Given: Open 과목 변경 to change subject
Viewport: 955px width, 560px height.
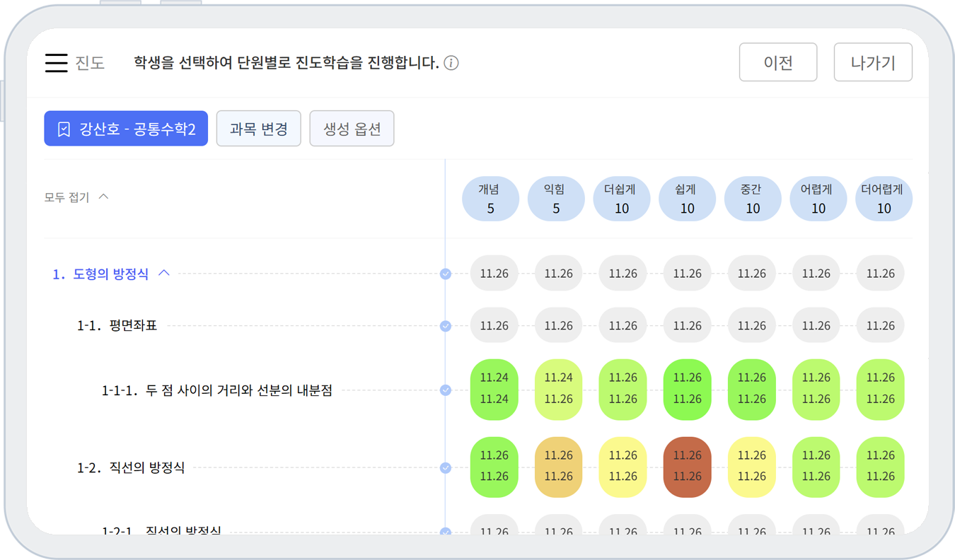Looking at the screenshot, I should 259,129.
